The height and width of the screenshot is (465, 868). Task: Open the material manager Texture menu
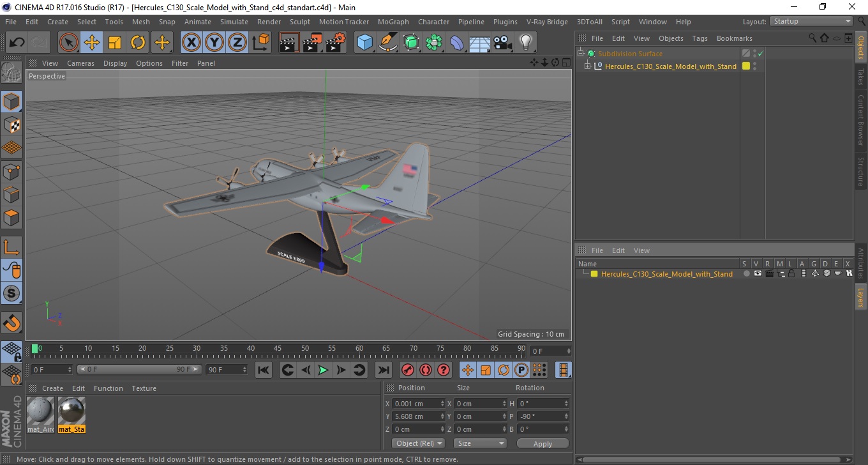pyautogui.click(x=144, y=388)
